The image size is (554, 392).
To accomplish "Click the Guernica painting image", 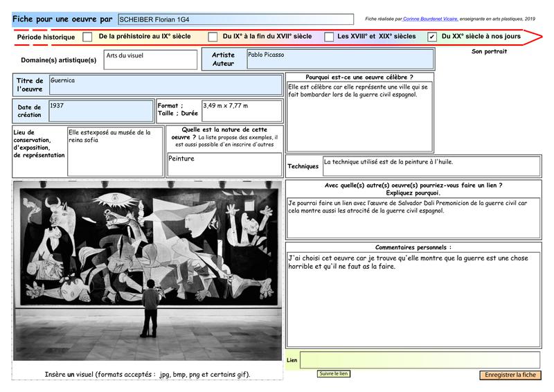I will [147, 269].
